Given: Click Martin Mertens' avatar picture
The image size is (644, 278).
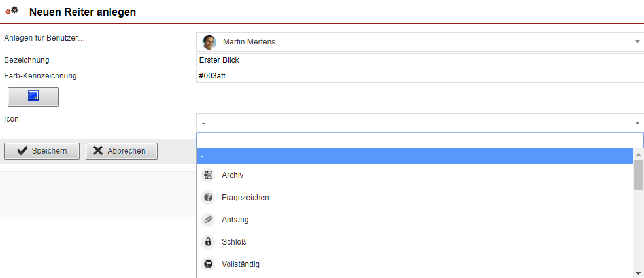Looking at the screenshot, I should [x=209, y=42].
